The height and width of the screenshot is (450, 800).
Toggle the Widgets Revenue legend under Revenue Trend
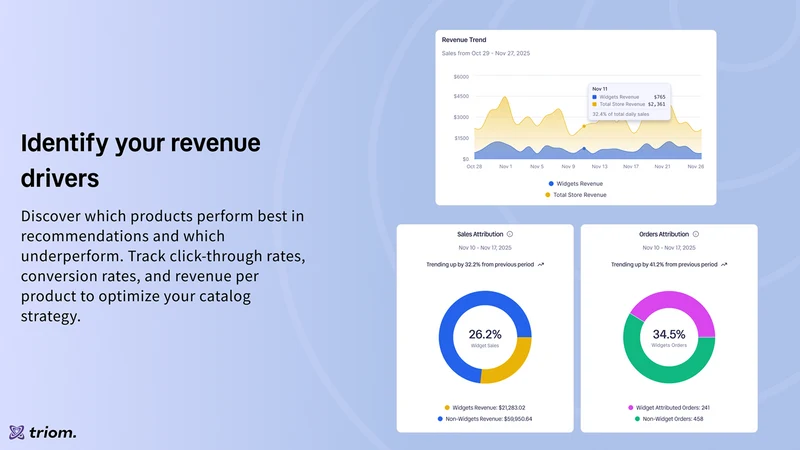click(576, 184)
